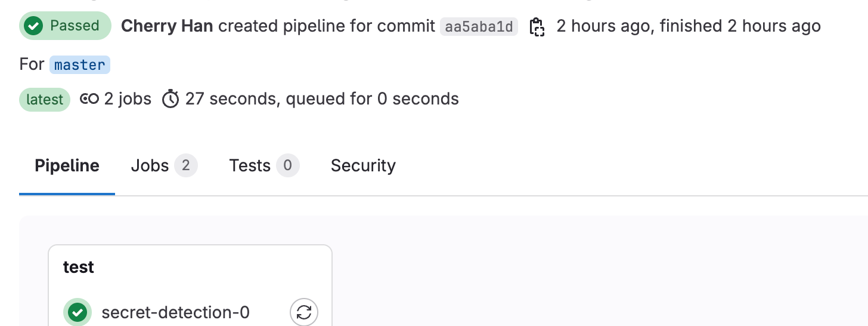Viewport: 868px width, 326px height.
Task: Retry the secret-detection-0 job
Action: click(x=304, y=312)
